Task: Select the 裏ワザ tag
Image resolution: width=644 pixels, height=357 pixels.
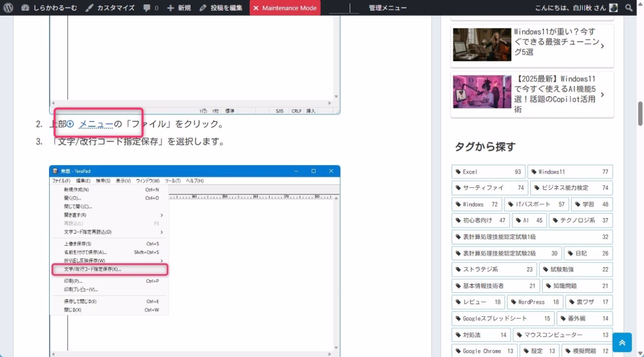Action: click(x=589, y=302)
